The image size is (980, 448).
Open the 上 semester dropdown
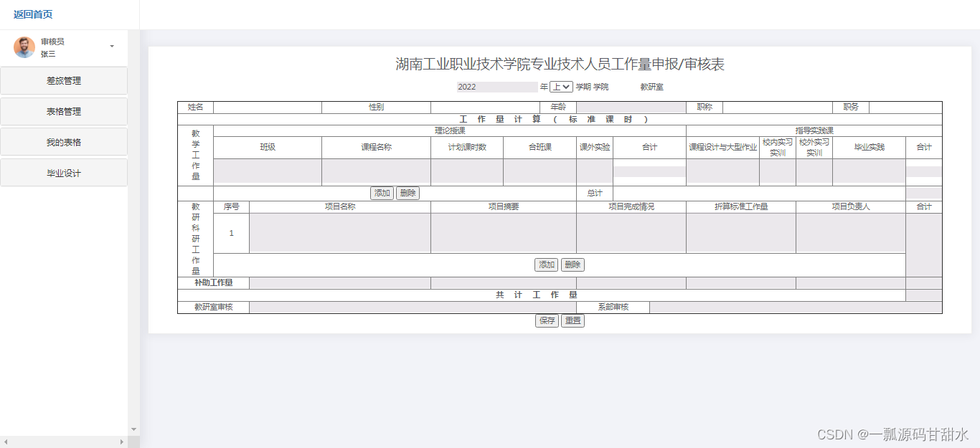click(561, 87)
